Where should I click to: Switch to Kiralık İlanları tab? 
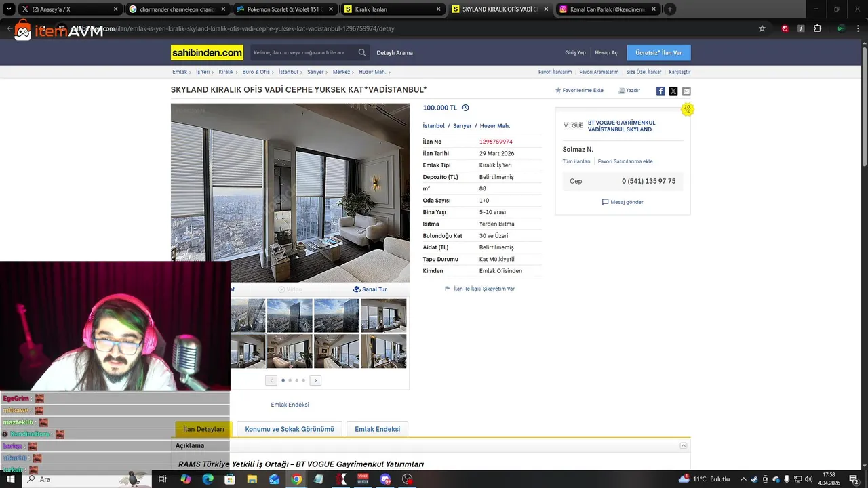(392, 9)
